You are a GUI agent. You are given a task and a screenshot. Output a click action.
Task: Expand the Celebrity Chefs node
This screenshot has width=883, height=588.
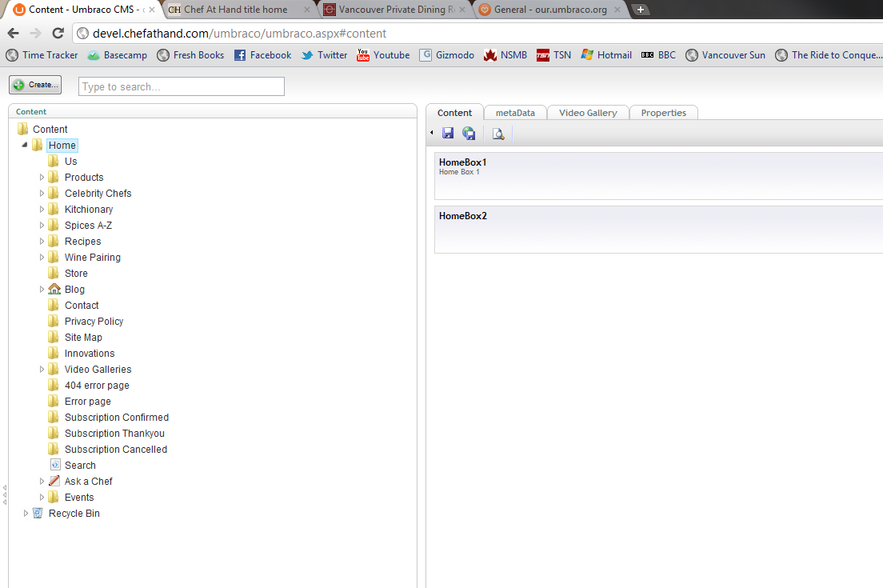[x=42, y=193]
